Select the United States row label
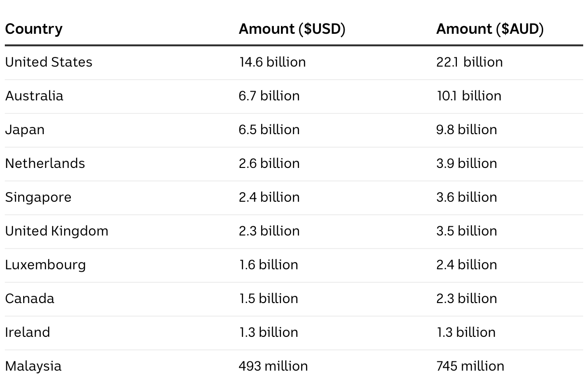Viewport: 588px width, 388px height. pos(49,62)
